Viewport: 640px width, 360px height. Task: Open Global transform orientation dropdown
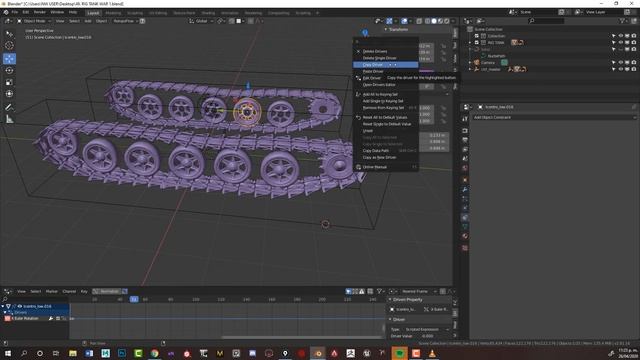(201, 21)
